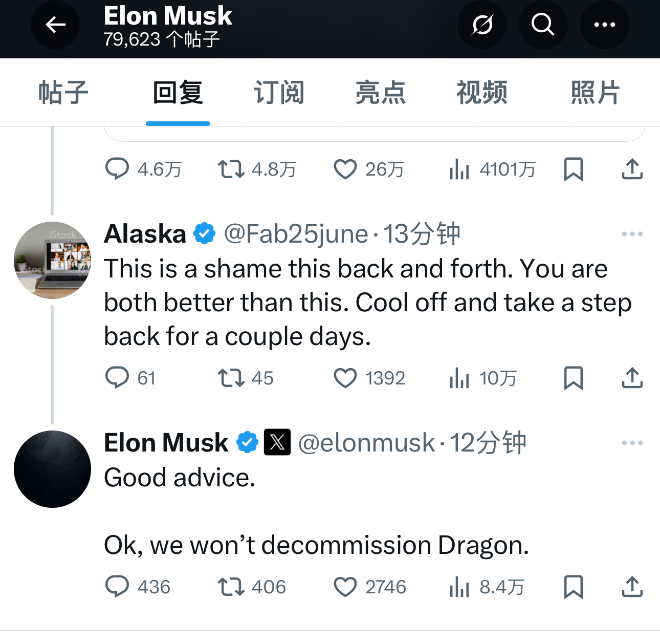Open profile header more options menu
Image resolution: width=660 pixels, height=644 pixels.
pos(604,25)
